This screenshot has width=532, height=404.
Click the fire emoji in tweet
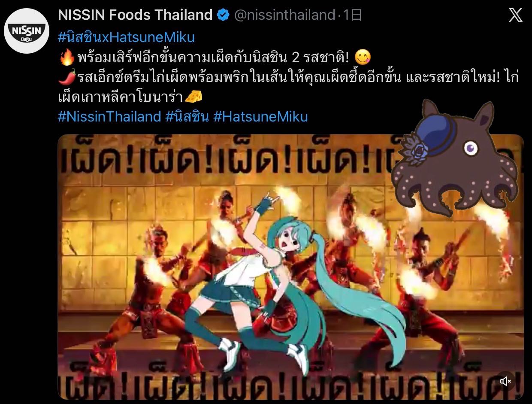click(x=66, y=57)
